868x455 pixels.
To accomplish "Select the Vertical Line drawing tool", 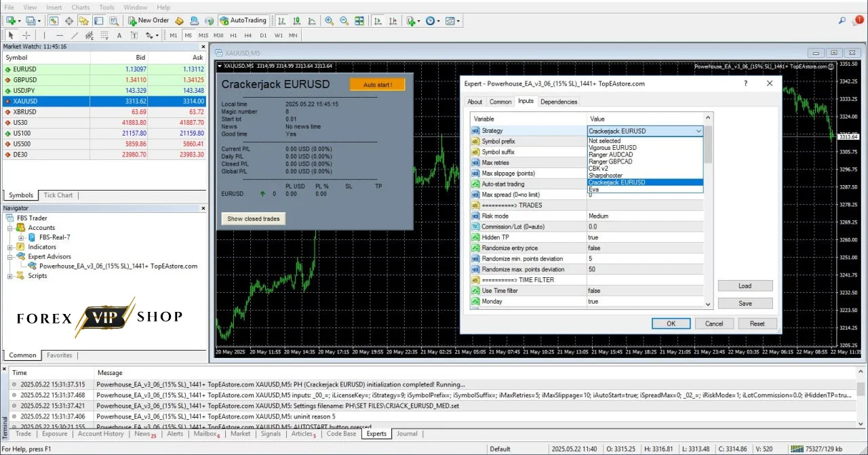I will pos(45,35).
